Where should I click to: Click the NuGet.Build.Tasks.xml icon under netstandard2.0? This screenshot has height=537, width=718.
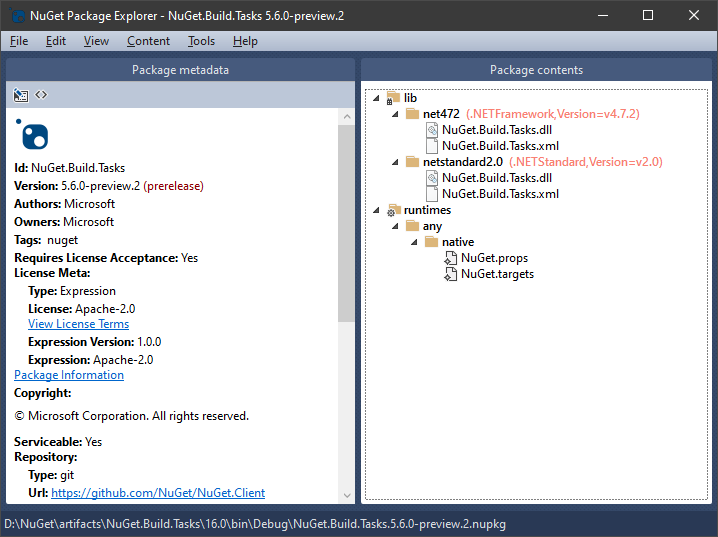pos(432,194)
